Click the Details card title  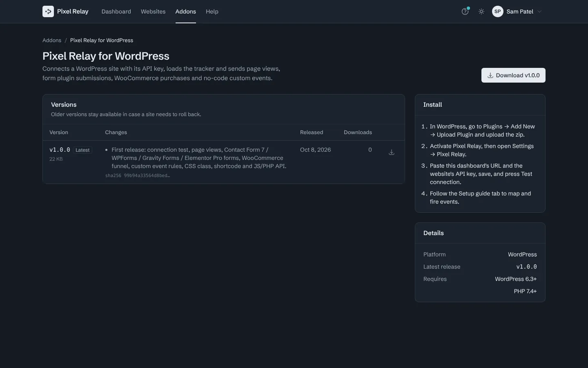pos(433,233)
